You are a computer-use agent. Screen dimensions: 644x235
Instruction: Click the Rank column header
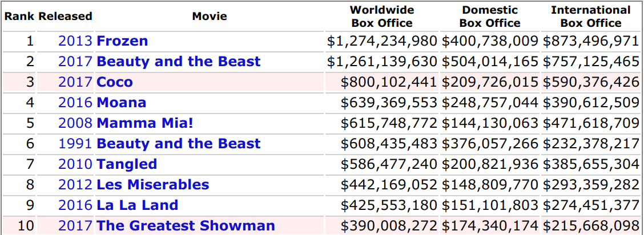click(19, 17)
